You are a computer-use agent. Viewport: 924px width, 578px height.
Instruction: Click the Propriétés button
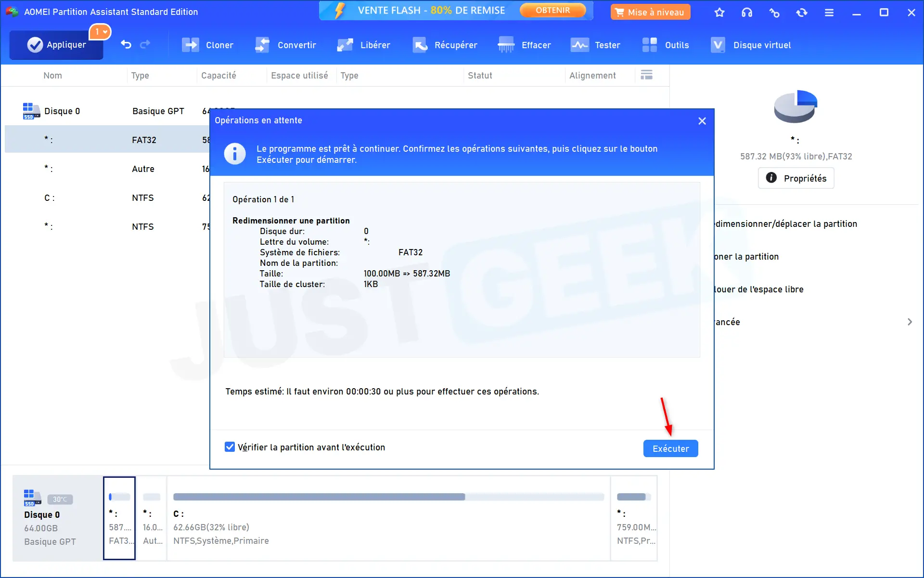796,178
